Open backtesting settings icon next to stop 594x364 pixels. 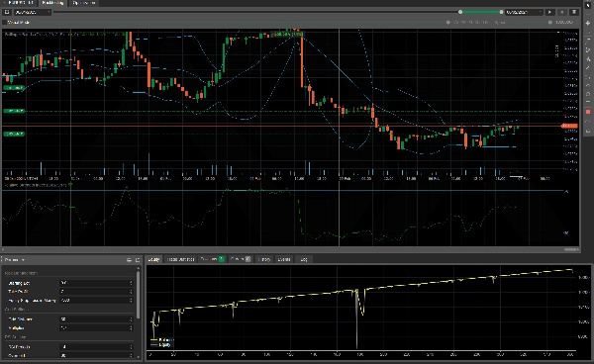point(574,12)
